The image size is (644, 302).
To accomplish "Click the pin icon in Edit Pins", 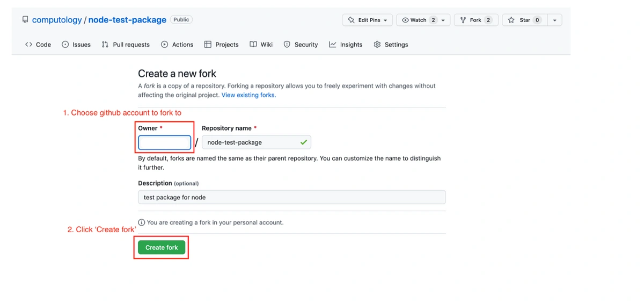I will [352, 20].
